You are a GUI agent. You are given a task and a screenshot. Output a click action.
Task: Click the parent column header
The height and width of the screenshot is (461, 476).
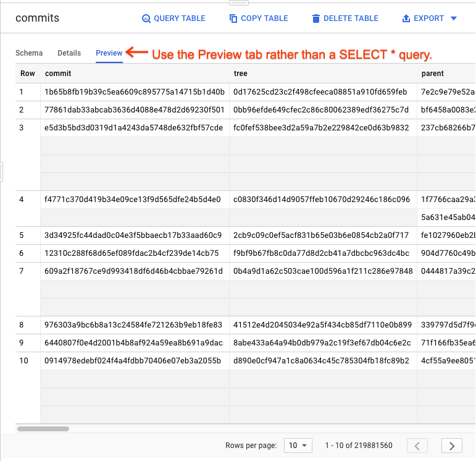(x=432, y=74)
